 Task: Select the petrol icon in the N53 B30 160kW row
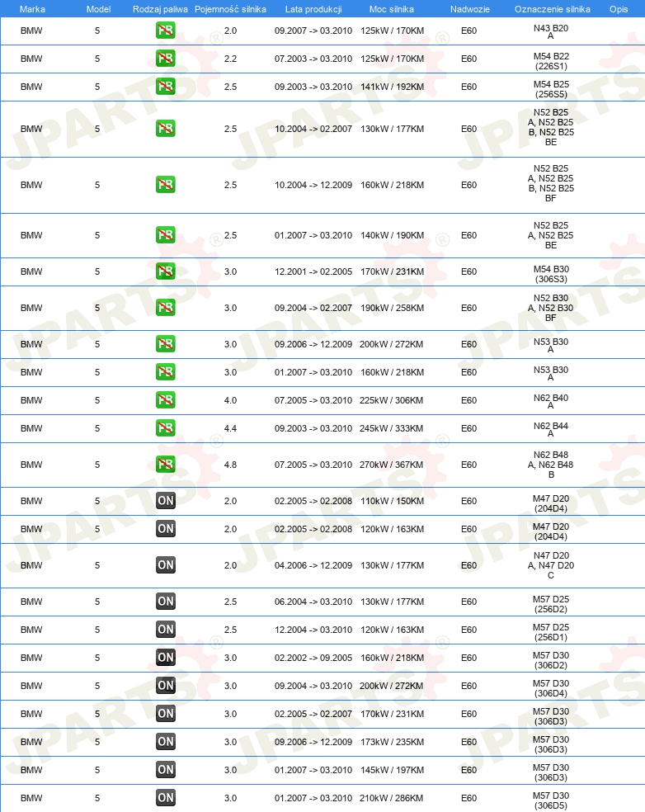tap(166, 372)
